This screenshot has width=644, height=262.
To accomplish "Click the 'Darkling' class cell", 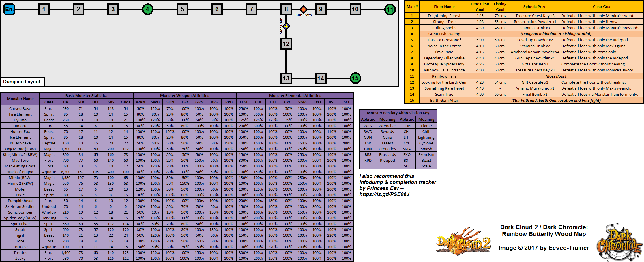I will (49, 218).
